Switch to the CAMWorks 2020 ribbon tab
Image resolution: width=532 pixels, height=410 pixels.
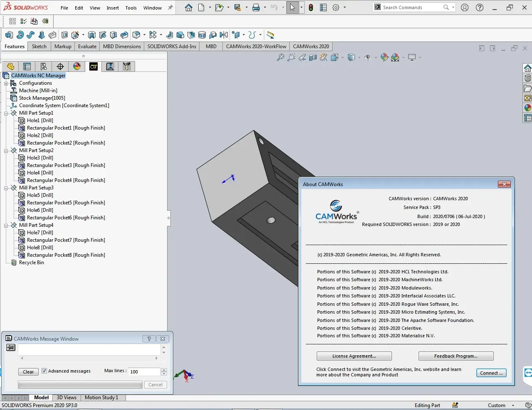tap(310, 47)
